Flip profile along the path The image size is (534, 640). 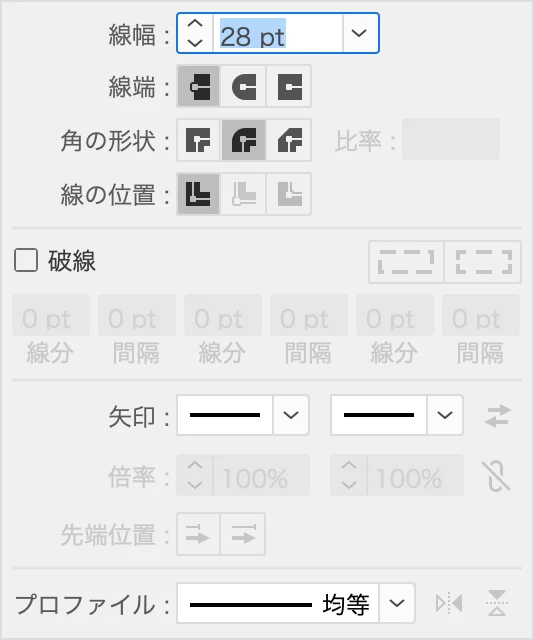click(x=449, y=603)
